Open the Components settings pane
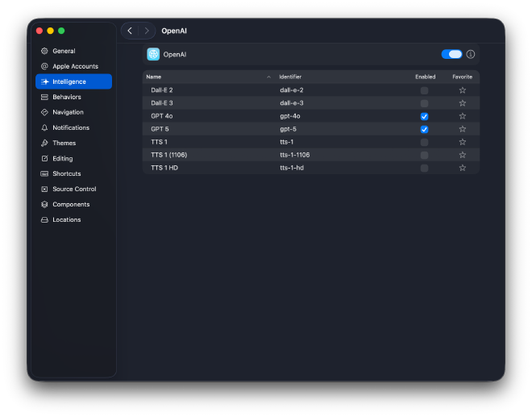This screenshot has width=532, height=417. click(x=73, y=204)
